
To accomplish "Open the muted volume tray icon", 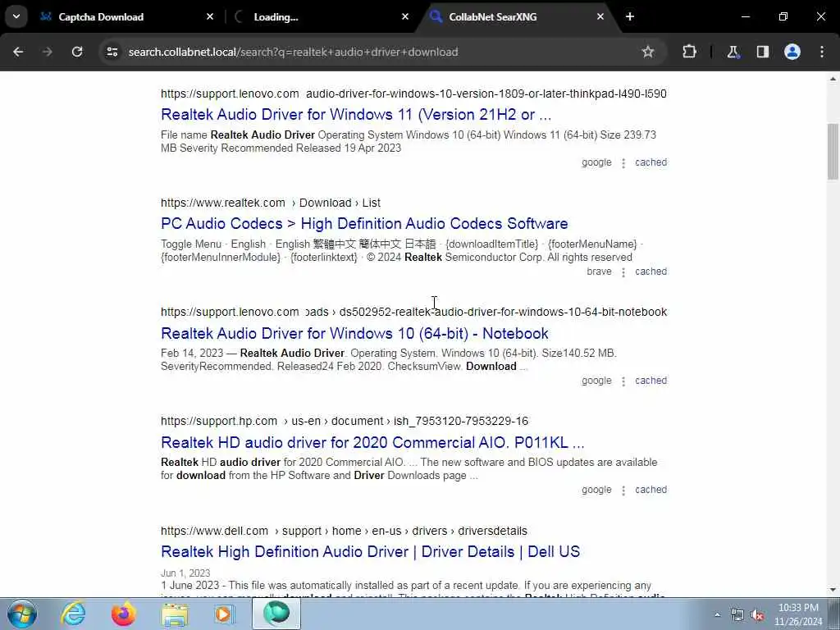I will [757, 615].
